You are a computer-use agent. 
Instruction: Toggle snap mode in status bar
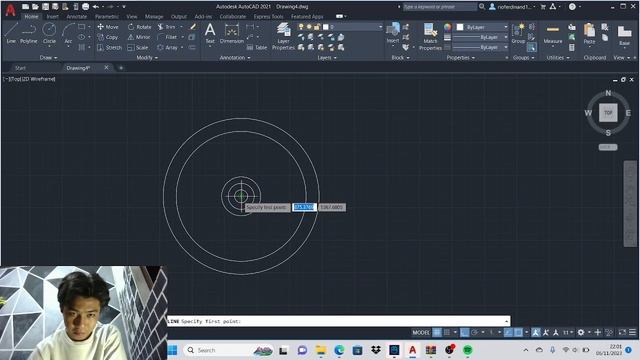point(447,333)
